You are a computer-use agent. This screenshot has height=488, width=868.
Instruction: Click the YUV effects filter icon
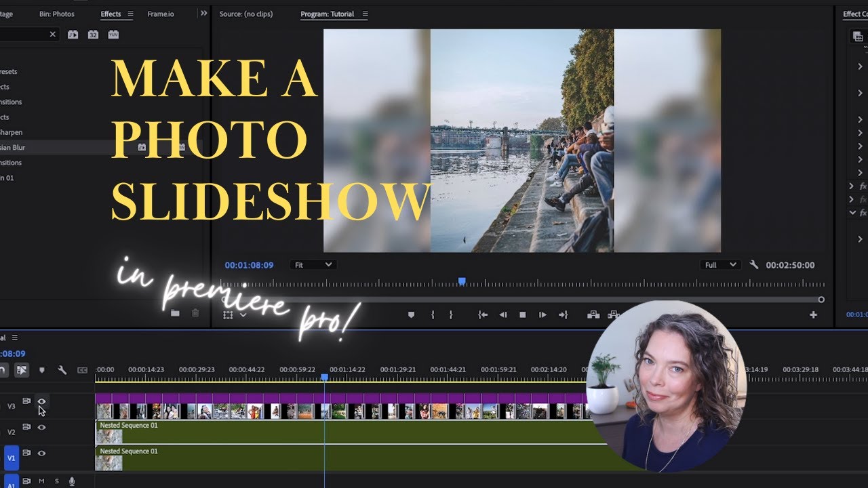[x=113, y=35]
